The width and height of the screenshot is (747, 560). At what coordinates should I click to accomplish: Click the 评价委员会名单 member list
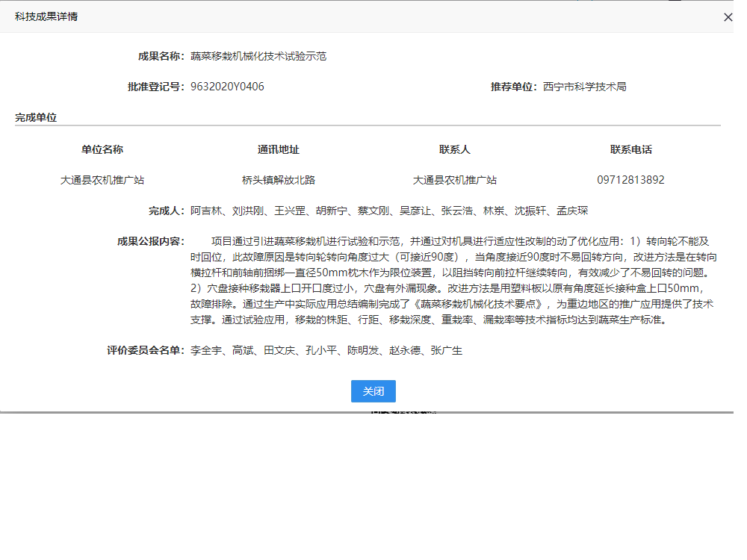click(326, 350)
